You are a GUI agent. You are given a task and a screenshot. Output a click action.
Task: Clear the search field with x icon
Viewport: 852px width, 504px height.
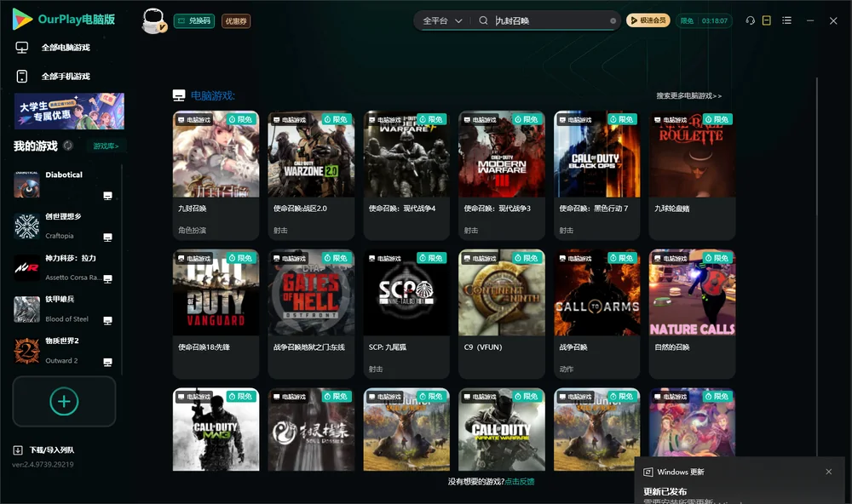pyautogui.click(x=613, y=20)
